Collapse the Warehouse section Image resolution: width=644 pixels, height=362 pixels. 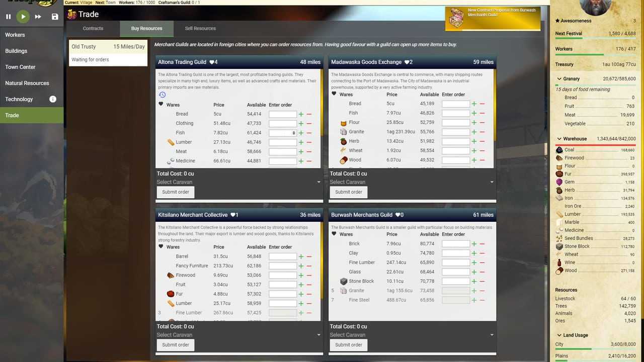click(x=559, y=139)
